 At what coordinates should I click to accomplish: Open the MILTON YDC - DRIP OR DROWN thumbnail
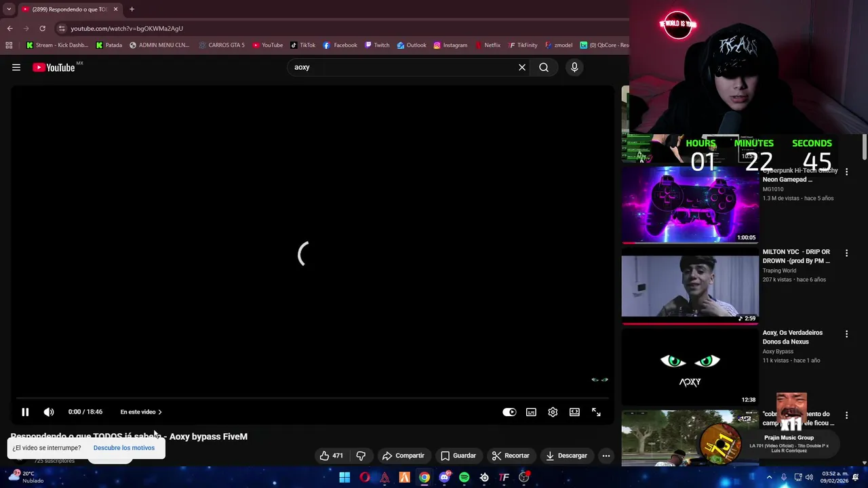(690, 285)
